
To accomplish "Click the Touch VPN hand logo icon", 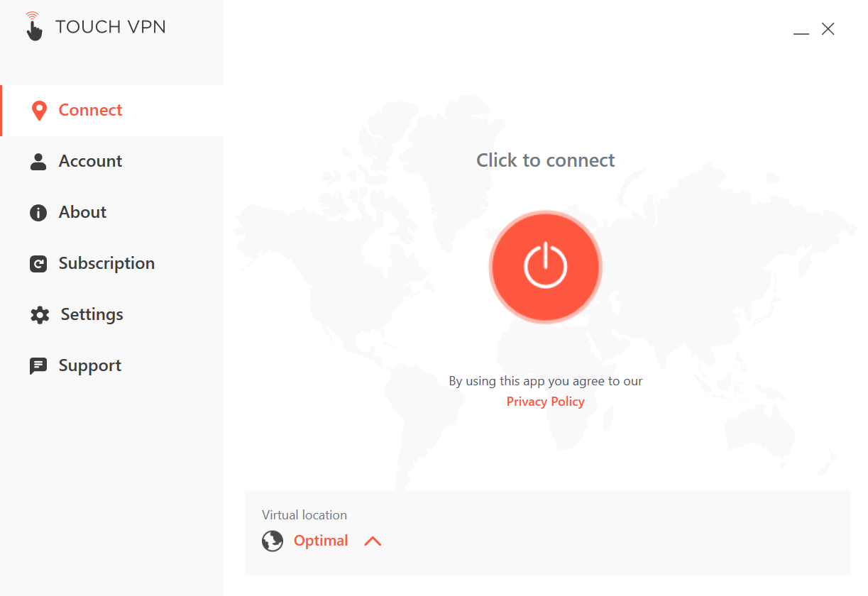I will pos(33,26).
